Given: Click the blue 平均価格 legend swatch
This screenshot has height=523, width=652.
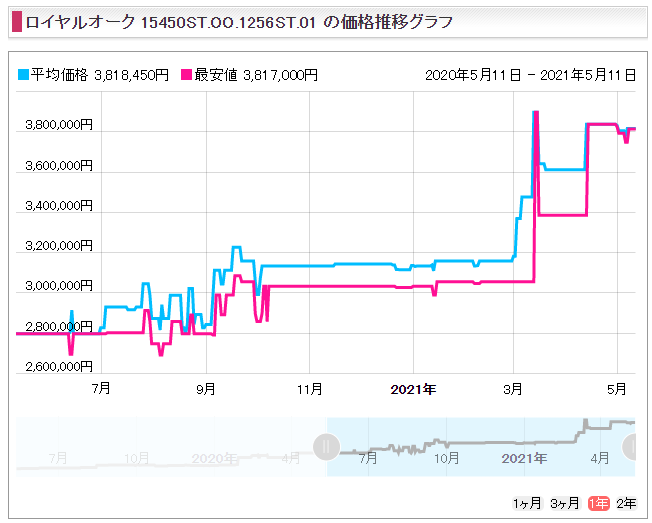Looking at the screenshot, I should pyautogui.click(x=23, y=75).
